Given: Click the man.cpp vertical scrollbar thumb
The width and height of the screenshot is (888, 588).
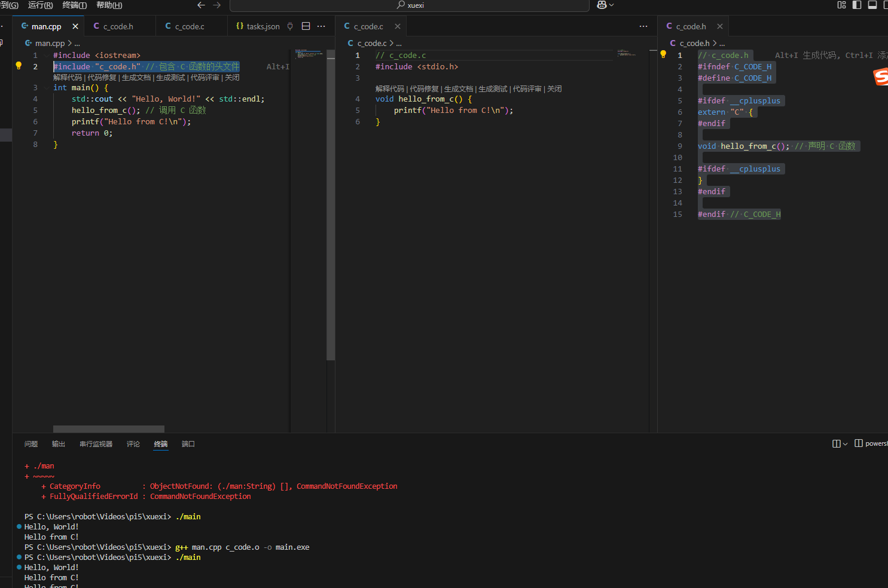Looking at the screenshot, I should 331,204.
